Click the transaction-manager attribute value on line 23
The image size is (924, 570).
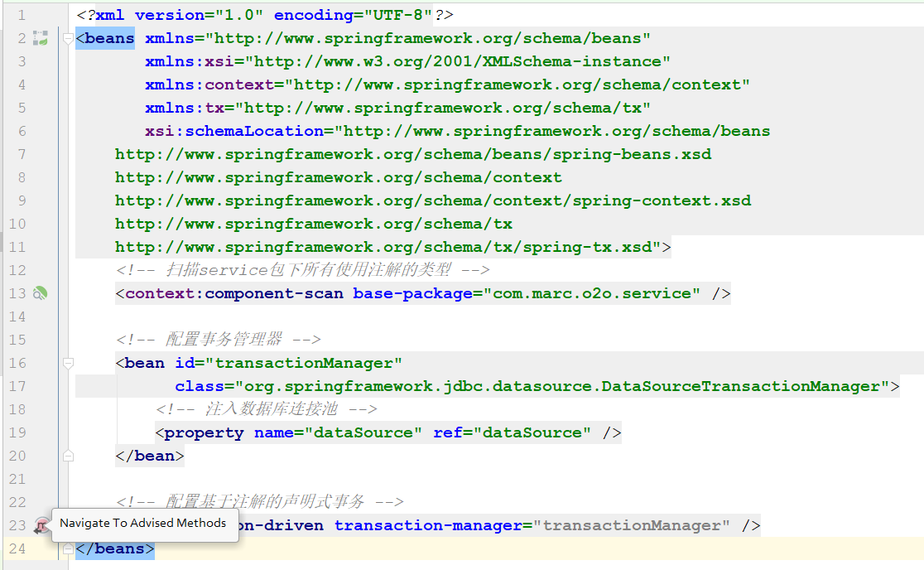coord(631,525)
